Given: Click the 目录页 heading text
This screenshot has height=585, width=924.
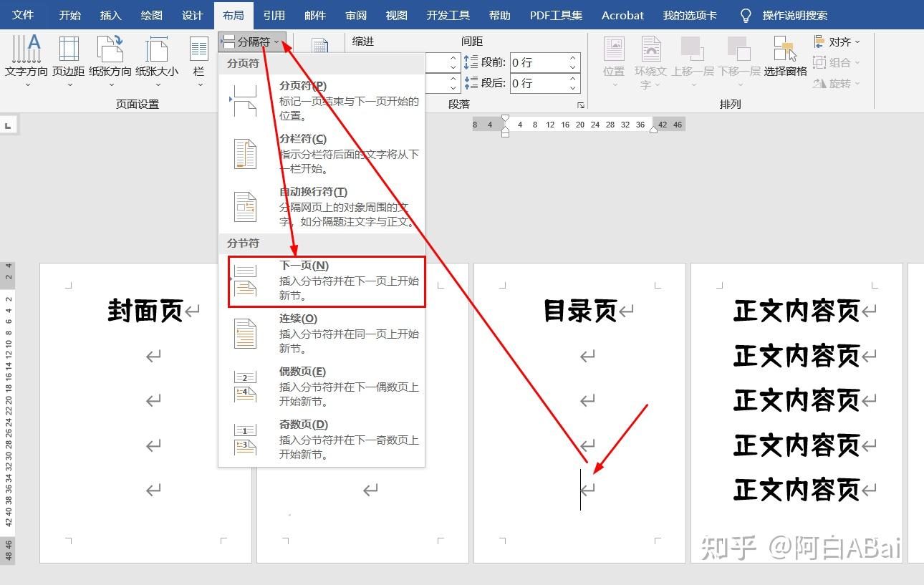Looking at the screenshot, I should (580, 311).
